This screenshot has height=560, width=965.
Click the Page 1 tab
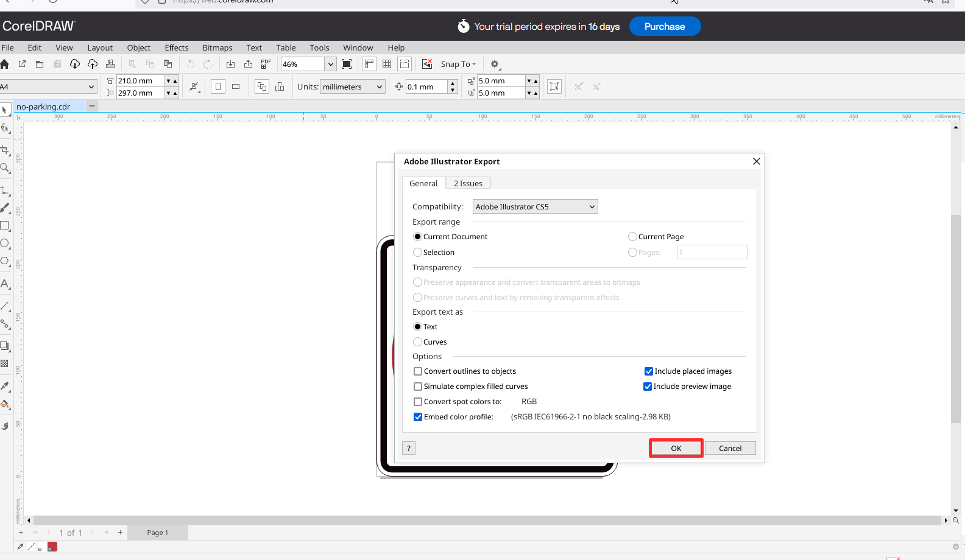coord(158,533)
